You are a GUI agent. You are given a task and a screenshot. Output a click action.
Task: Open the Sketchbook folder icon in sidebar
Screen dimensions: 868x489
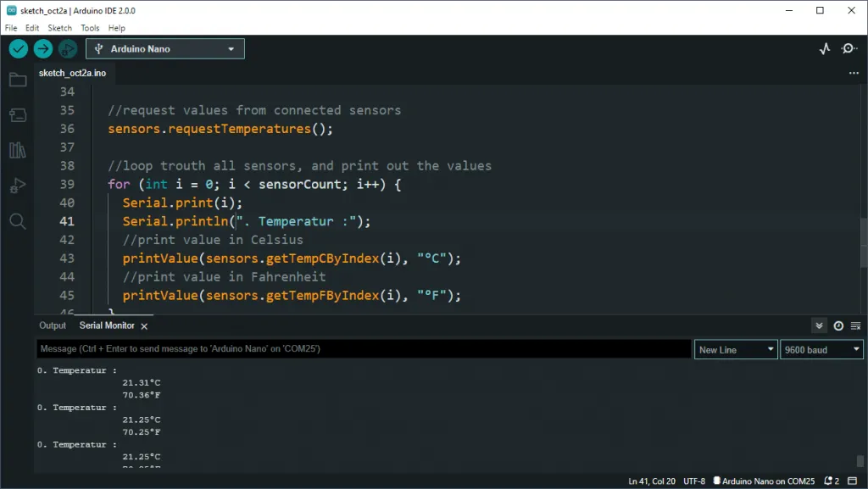click(x=17, y=81)
